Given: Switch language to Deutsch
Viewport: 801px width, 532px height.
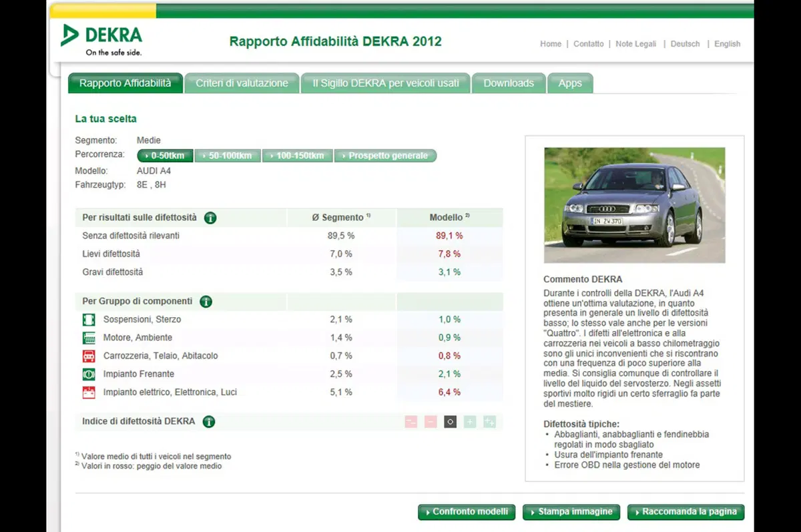Looking at the screenshot, I should (686, 44).
